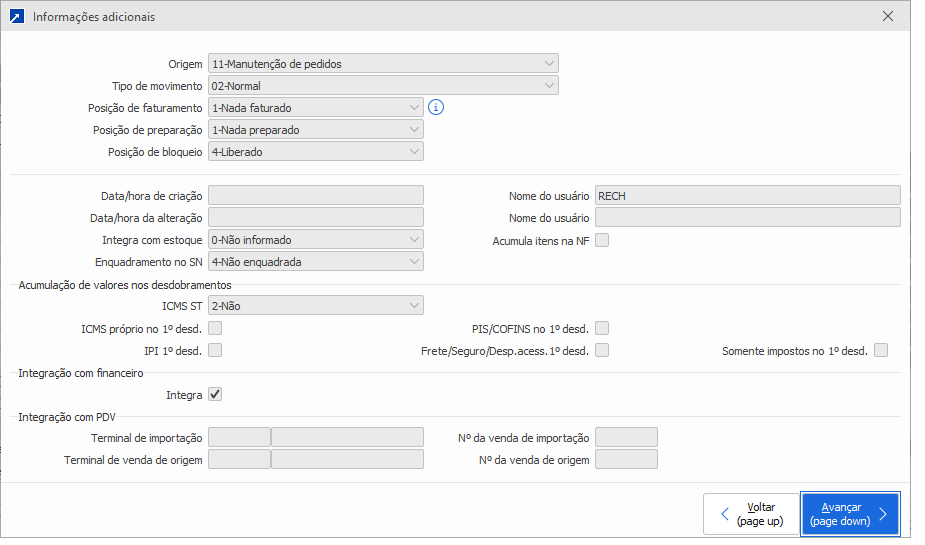The width and height of the screenshot is (925, 545).
Task: Click the info icon beside Posição de faturamento
Action: click(435, 107)
